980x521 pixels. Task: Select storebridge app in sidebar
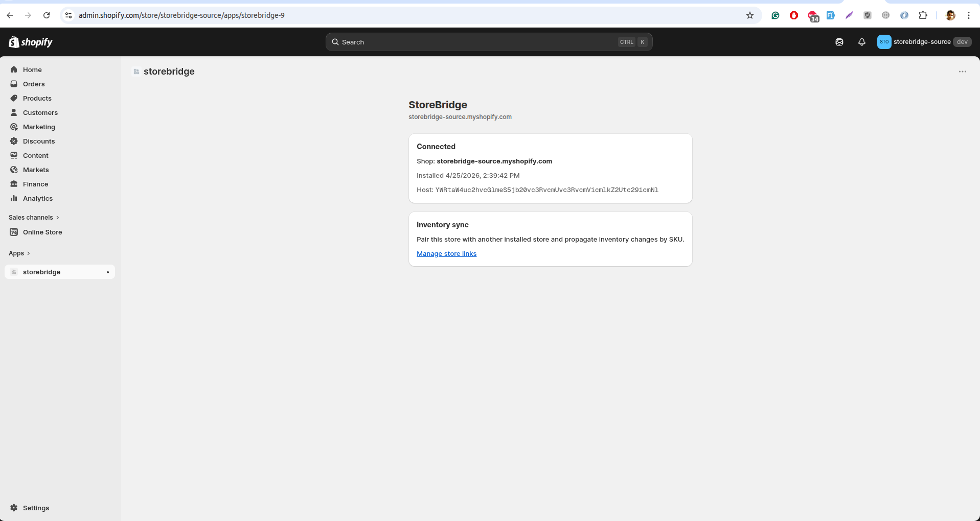point(59,272)
